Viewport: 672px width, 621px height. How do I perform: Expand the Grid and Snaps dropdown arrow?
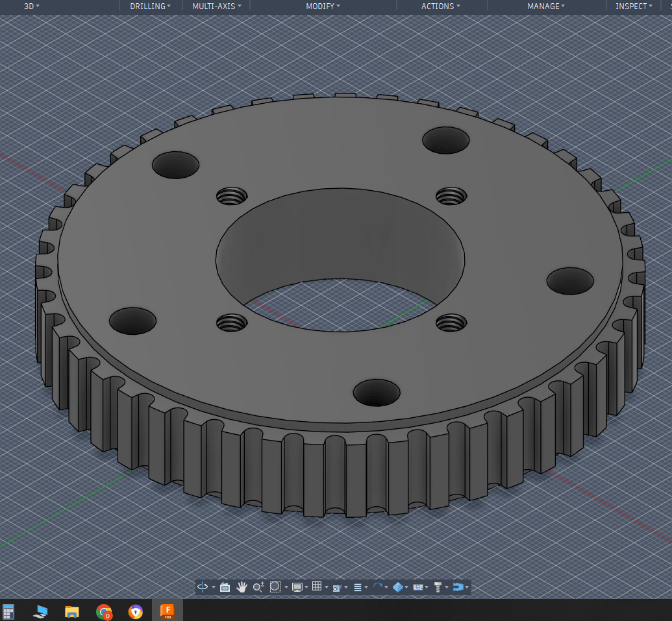click(326, 587)
